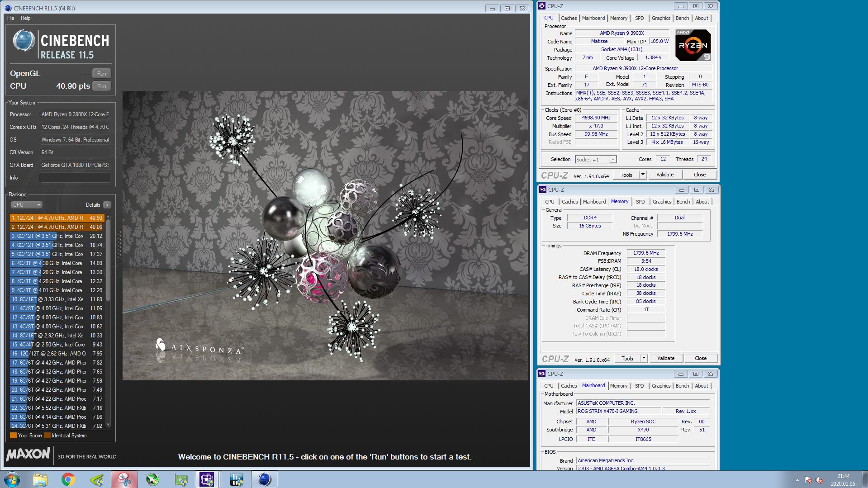868x488 pixels.
Task: Run the OpenGL benchmark
Action: (x=102, y=74)
